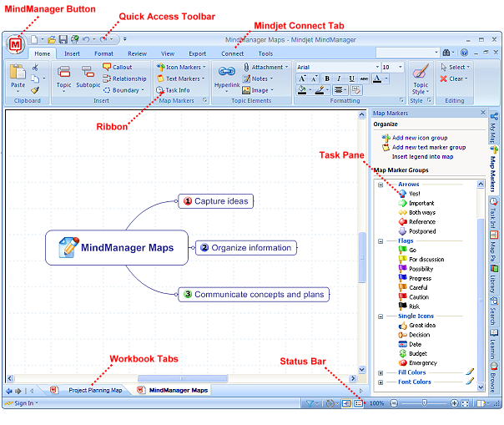Toggle Strikethrough formatting
The width and height of the screenshot is (504, 425).
click(364, 78)
